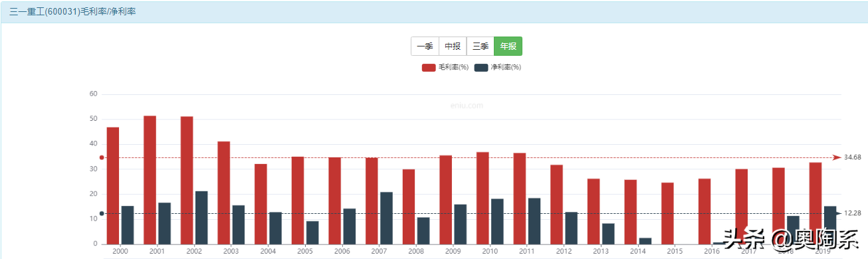Click the red 毛利率 legend color swatch

tap(429, 68)
